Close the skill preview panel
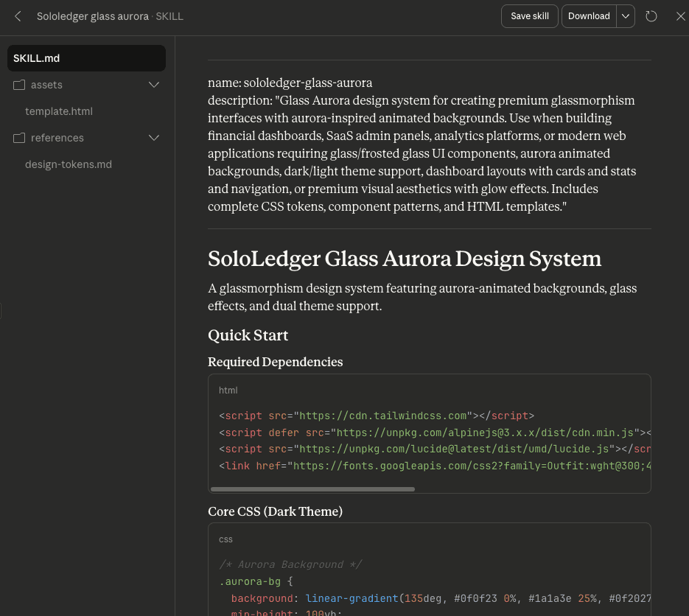The image size is (689, 616). (681, 16)
